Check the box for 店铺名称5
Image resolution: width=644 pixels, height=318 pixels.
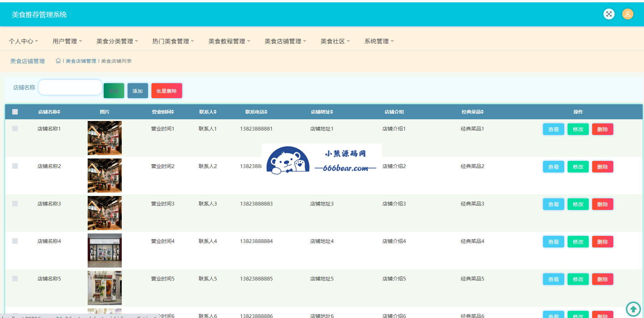click(x=15, y=278)
